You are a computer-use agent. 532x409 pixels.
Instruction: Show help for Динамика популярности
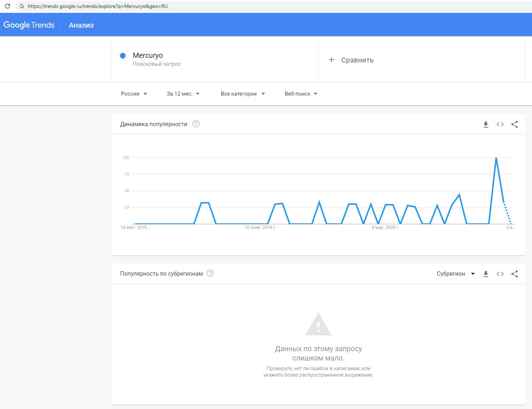[x=196, y=124]
